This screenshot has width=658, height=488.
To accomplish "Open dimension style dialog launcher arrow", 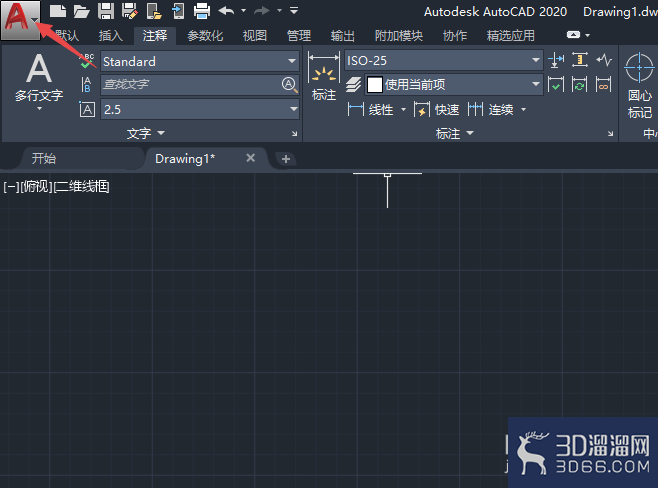I will click(611, 133).
